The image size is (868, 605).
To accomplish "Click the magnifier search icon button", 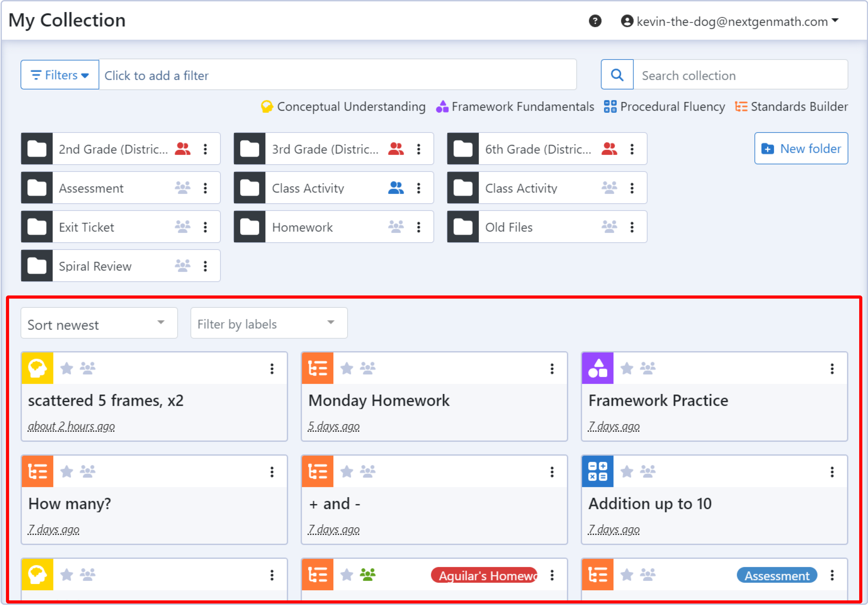I will [x=617, y=75].
